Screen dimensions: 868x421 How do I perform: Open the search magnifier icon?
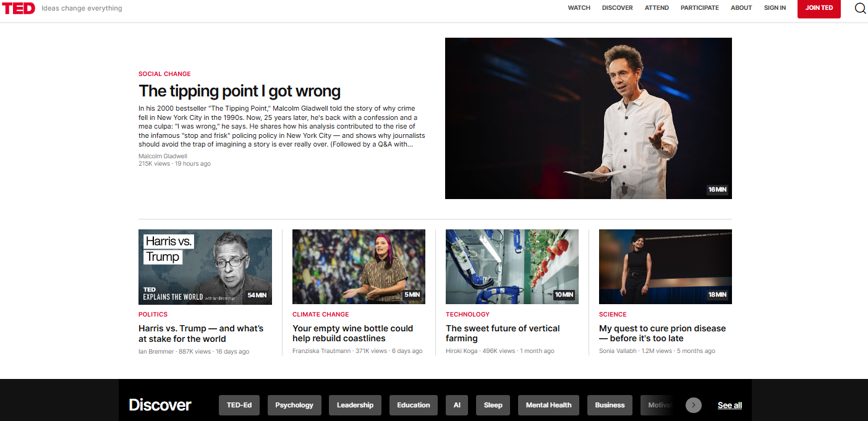click(x=860, y=8)
